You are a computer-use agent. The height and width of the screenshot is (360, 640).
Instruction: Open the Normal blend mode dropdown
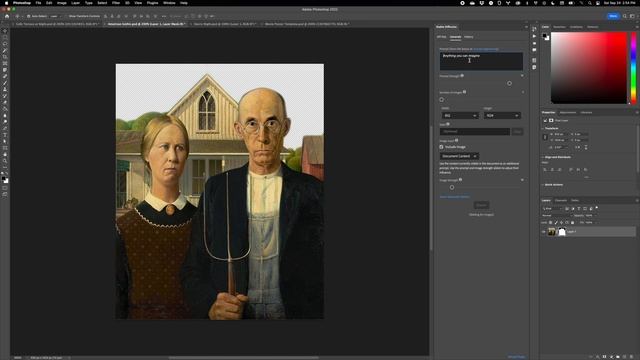coord(556,216)
